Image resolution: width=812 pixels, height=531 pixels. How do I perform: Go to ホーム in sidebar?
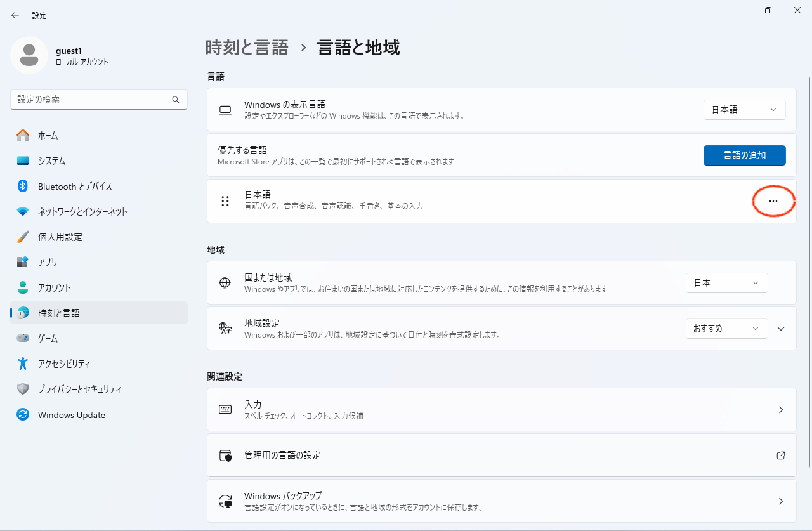[x=99, y=135]
